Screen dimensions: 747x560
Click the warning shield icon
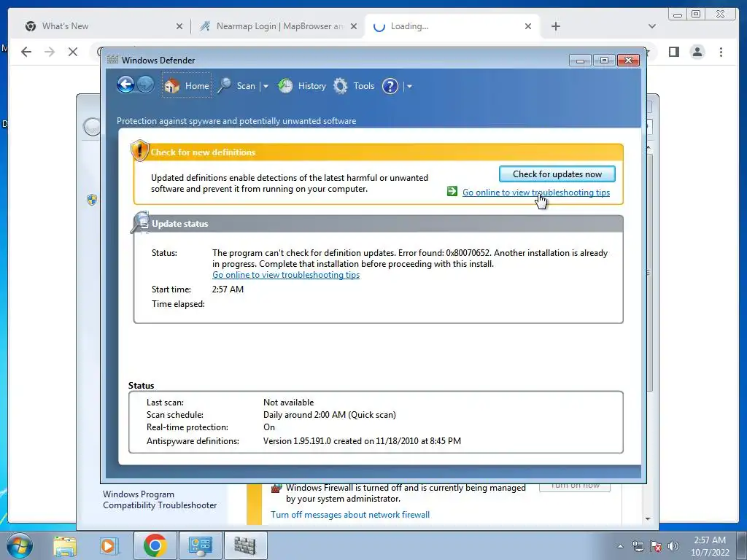click(139, 150)
